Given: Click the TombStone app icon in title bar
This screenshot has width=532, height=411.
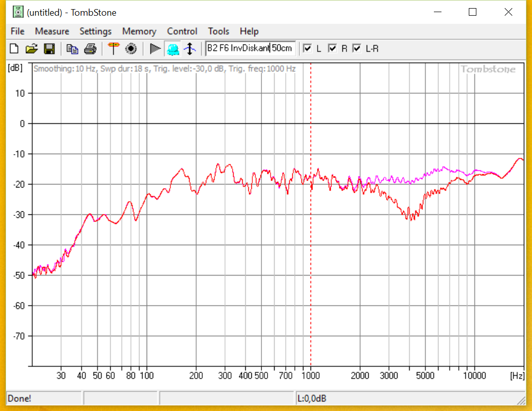Looking at the screenshot, I should 18,12.
